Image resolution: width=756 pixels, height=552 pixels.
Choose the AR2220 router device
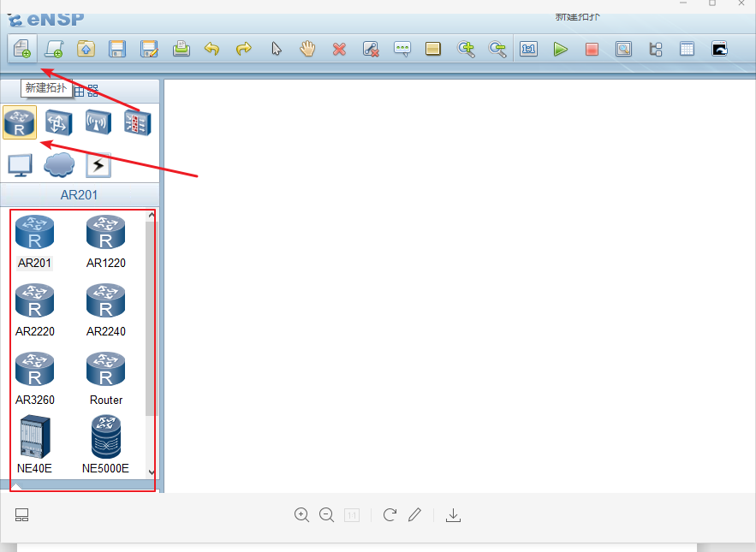click(35, 311)
